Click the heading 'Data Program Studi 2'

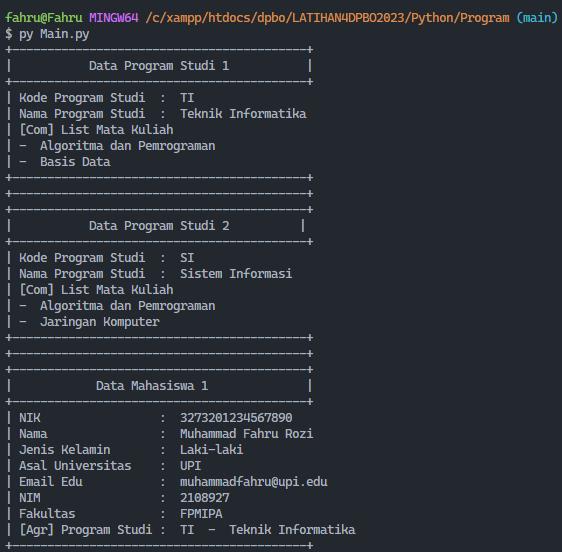coord(159,226)
